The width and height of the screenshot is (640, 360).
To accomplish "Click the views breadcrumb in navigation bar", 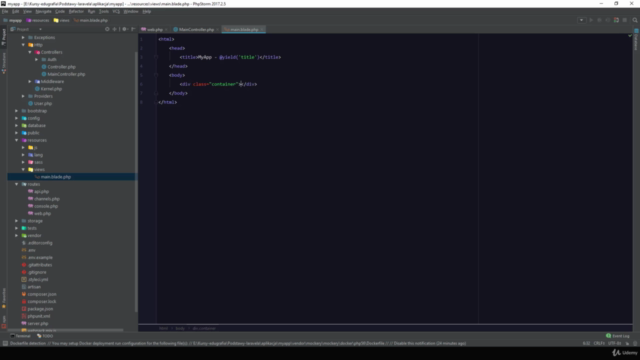I will [62, 20].
